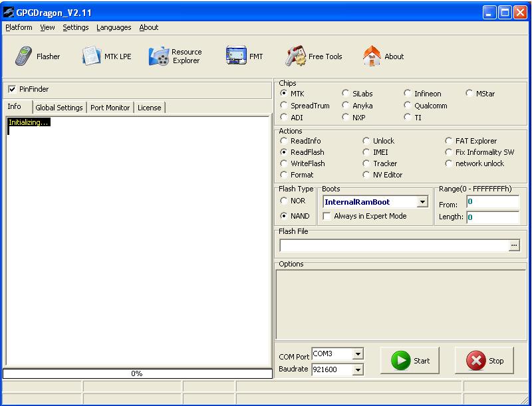This screenshot has width=532, height=406.
Task: Select the ReadInfo action
Action: click(x=284, y=140)
